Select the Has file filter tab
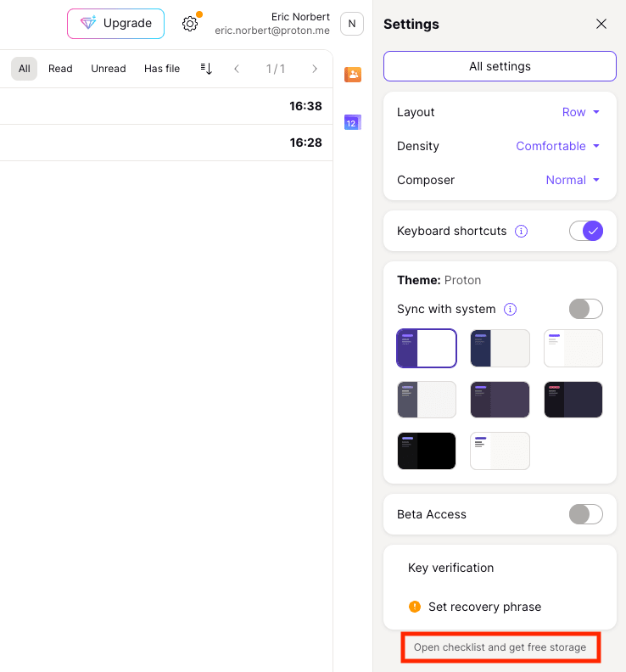This screenshot has width=626, height=672. coord(162,69)
